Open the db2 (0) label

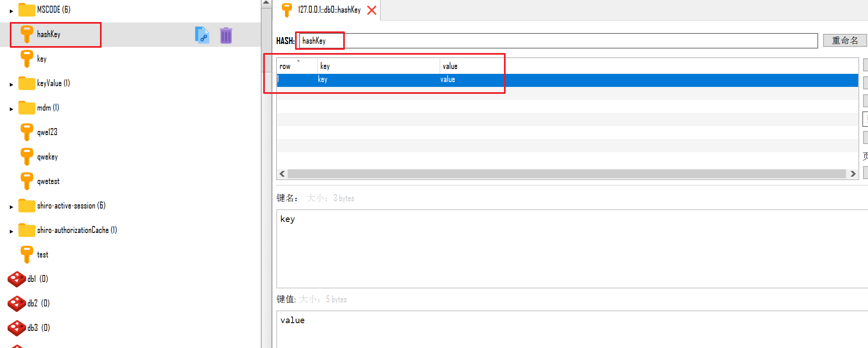(39, 304)
